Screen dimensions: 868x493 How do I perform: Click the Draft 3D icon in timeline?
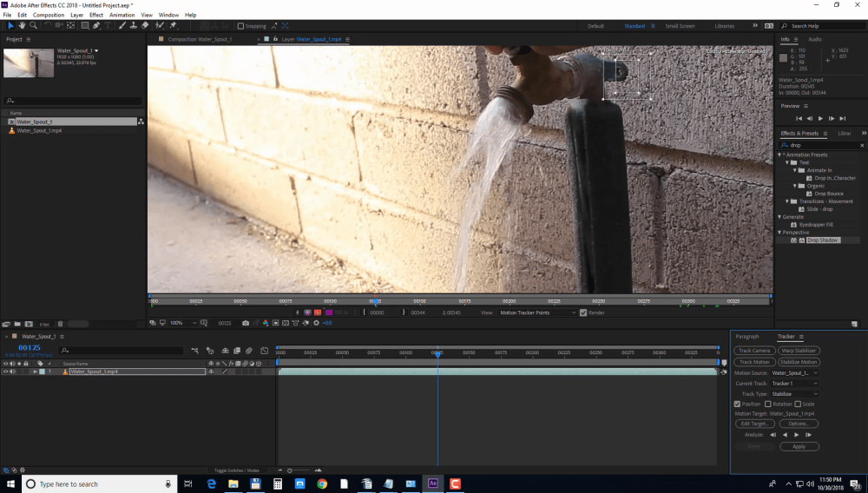click(x=210, y=351)
